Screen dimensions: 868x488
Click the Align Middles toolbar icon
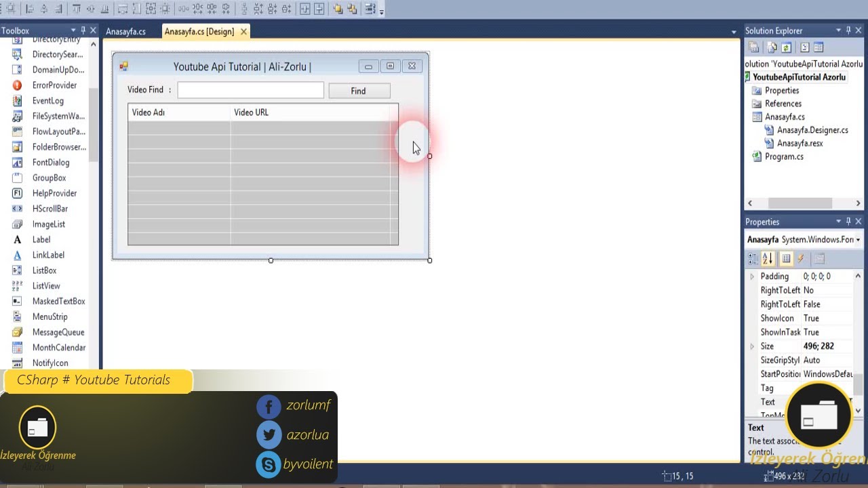[90, 9]
